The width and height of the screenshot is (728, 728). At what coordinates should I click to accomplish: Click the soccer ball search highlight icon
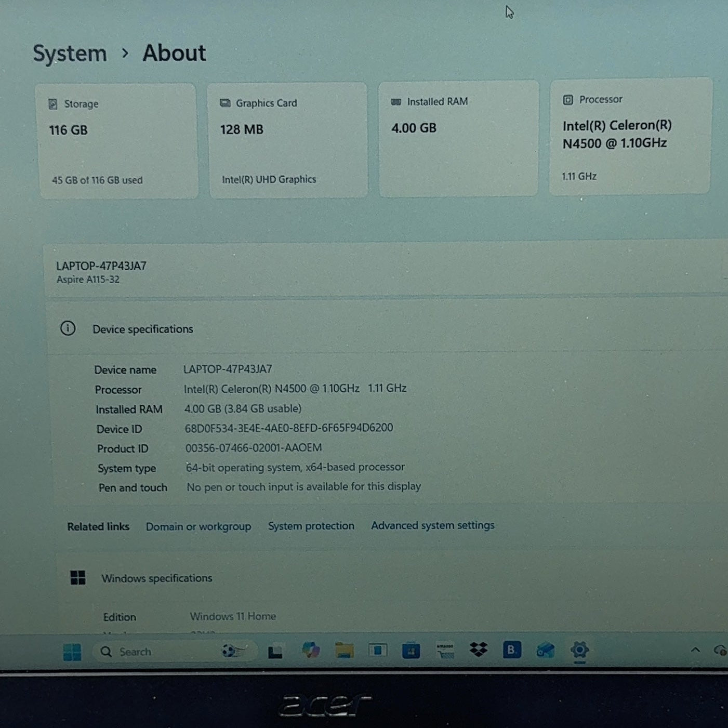click(233, 651)
